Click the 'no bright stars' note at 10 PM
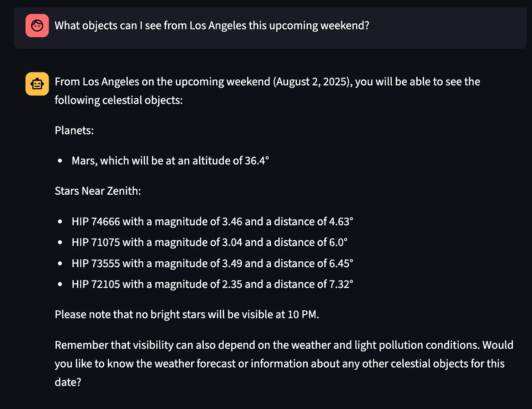The image size is (532, 409). coord(187,315)
